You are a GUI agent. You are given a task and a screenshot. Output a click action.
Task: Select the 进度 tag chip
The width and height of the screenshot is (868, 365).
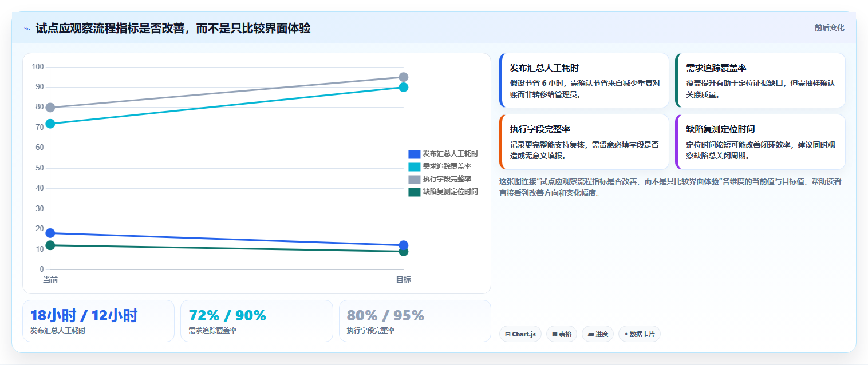click(x=598, y=334)
